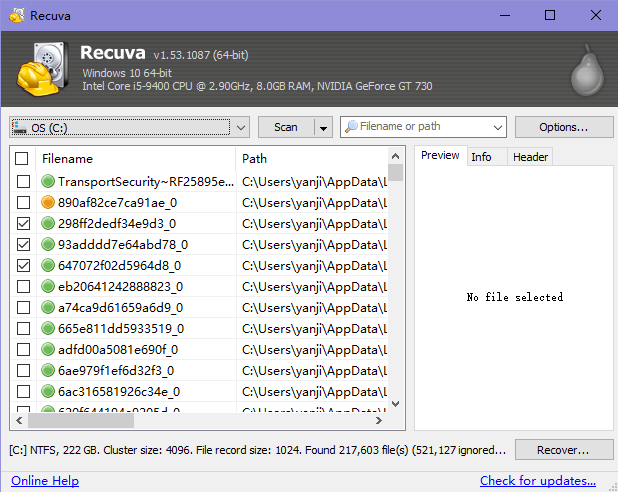Click the Recover button
Viewport: 618px width, 492px height.
tap(564, 450)
